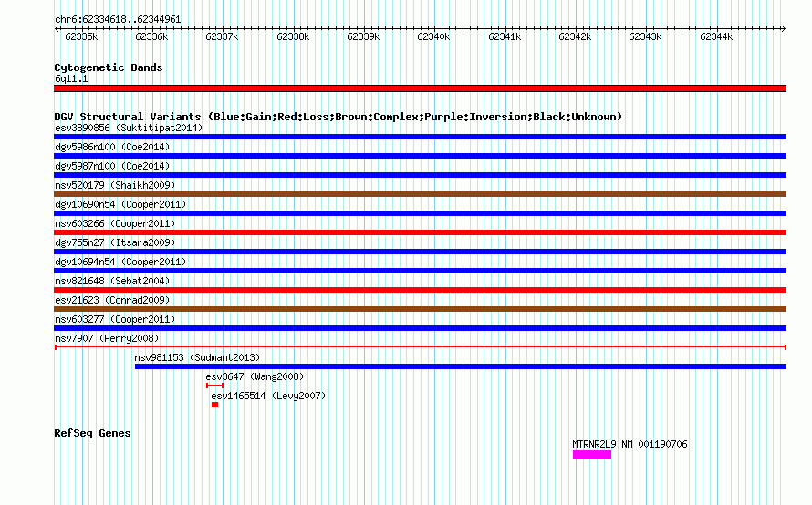812x505 pixels.
Task: Open the dgv10694n54 (Cooper2011) variant bar
Action: tap(420, 271)
